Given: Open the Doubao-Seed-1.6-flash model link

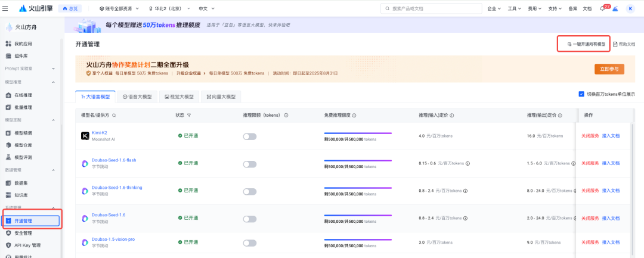Looking at the screenshot, I should click(114, 160).
